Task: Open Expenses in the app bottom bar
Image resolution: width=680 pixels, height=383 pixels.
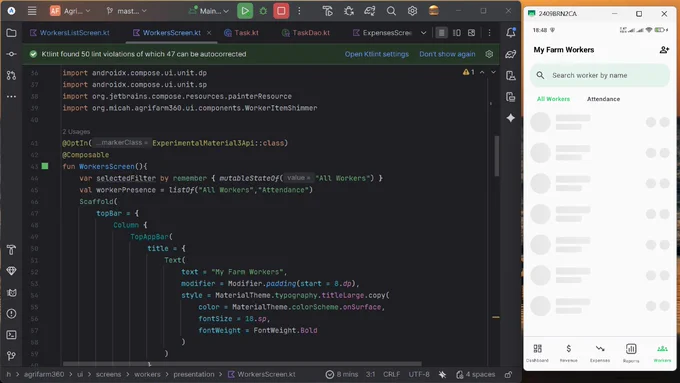Action: click(x=600, y=353)
